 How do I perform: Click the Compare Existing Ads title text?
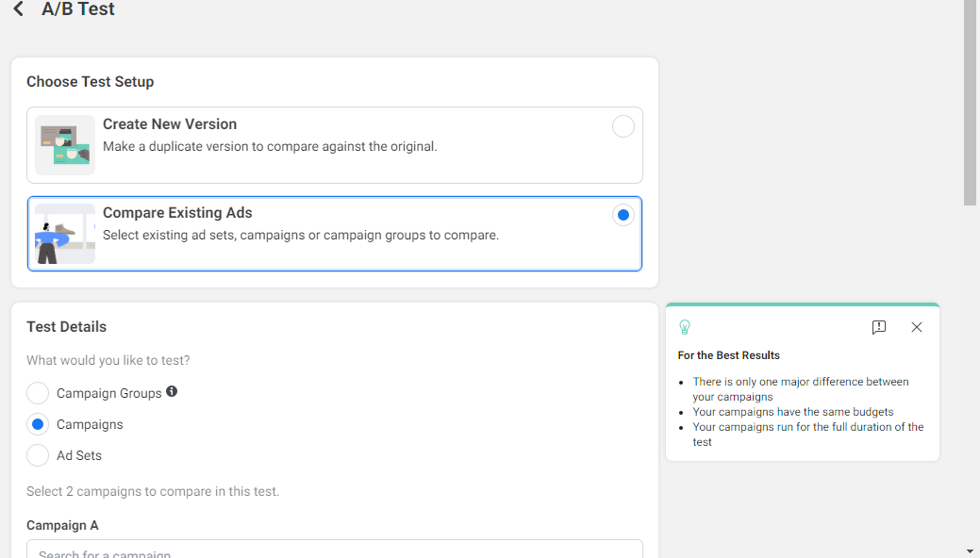[x=177, y=213]
